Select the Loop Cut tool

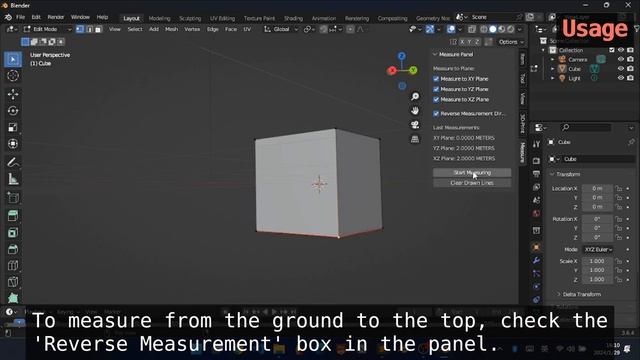point(13,265)
